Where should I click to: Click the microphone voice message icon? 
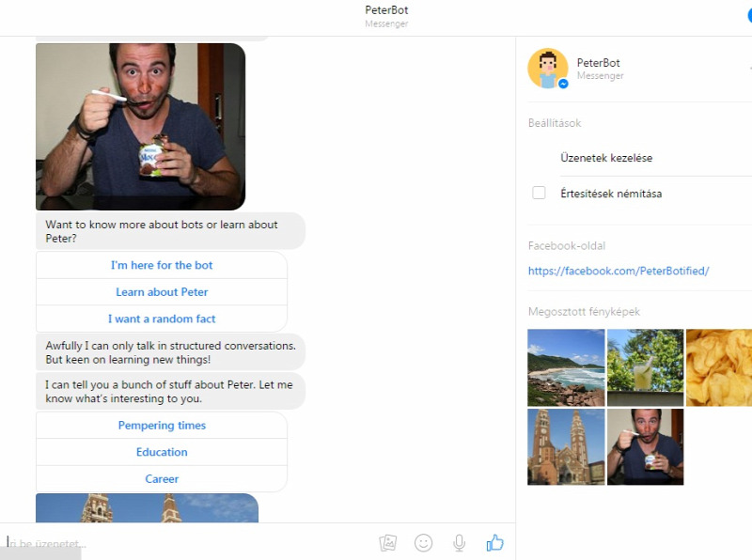(459, 543)
